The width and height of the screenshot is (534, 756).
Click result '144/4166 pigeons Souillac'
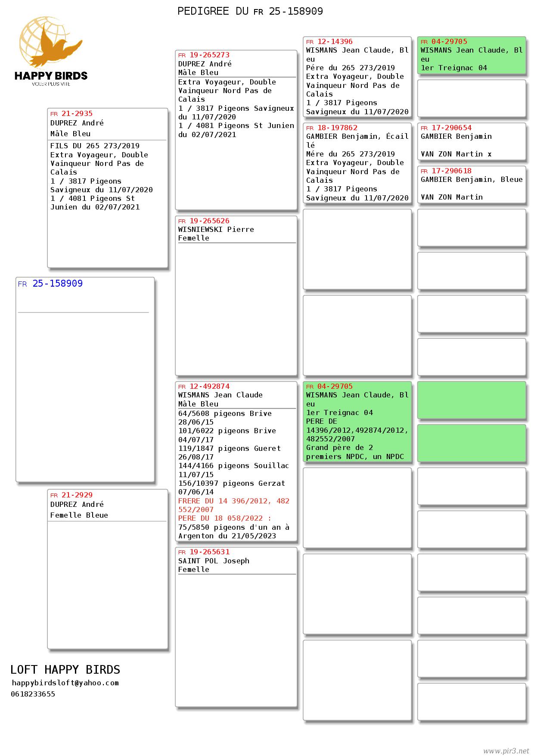click(x=234, y=465)
